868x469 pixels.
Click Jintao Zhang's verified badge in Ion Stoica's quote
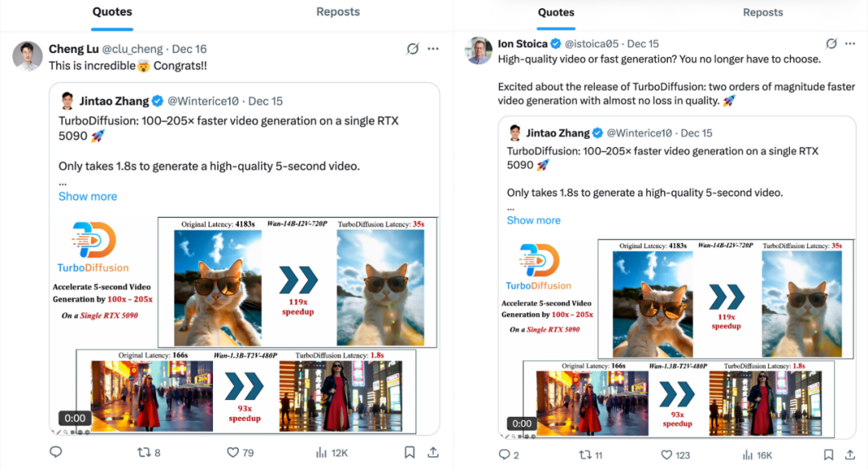pyautogui.click(x=598, y=133)
